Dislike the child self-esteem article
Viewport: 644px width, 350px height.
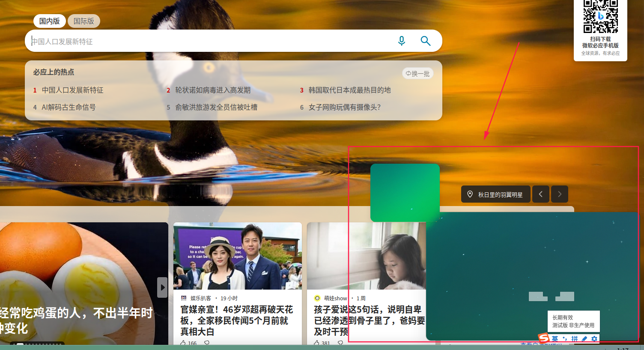[340, 343]
